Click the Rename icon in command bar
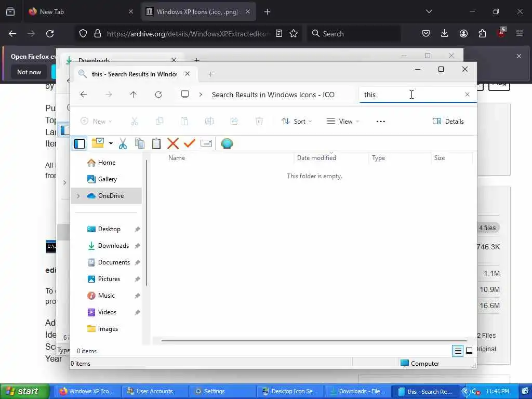Image resolution: width=532 pixels, height=399 pixels. tap(209, 121)
